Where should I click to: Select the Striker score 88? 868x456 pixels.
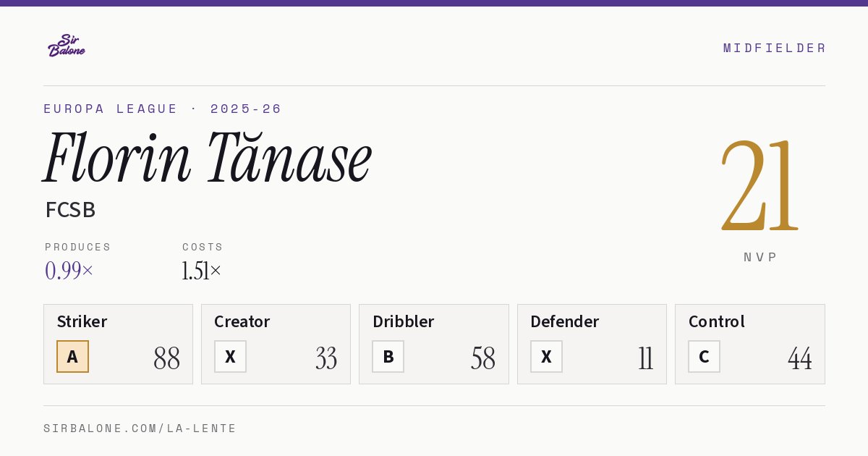pos(167,358)
